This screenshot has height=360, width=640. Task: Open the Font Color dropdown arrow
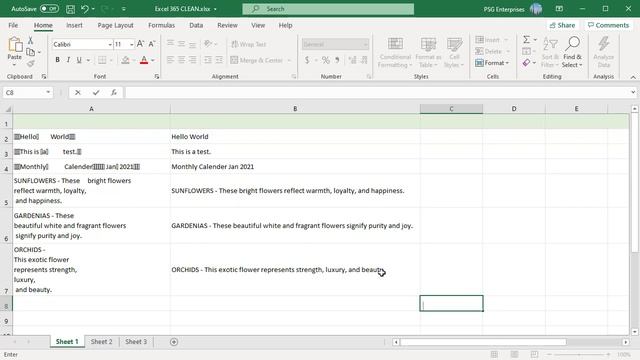(x=153, y=60)
